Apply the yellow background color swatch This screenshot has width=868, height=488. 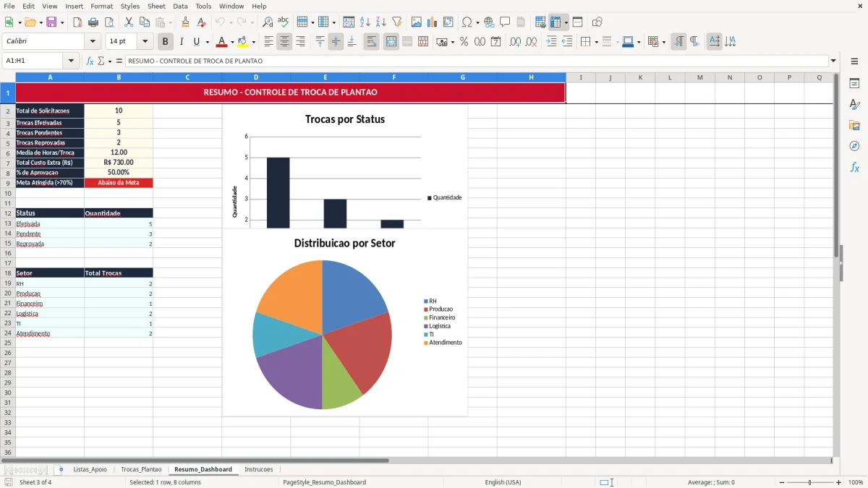243,42
